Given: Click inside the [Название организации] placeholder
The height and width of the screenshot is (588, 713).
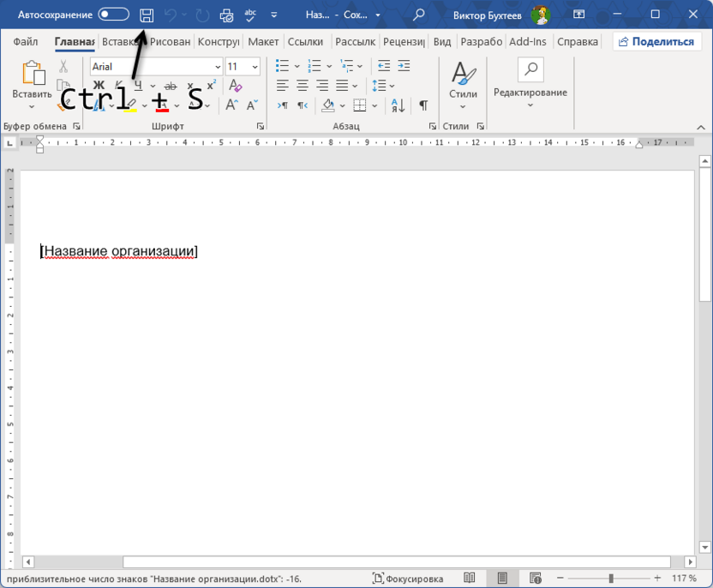Looking at the screenshot, I should pos(119,251).
